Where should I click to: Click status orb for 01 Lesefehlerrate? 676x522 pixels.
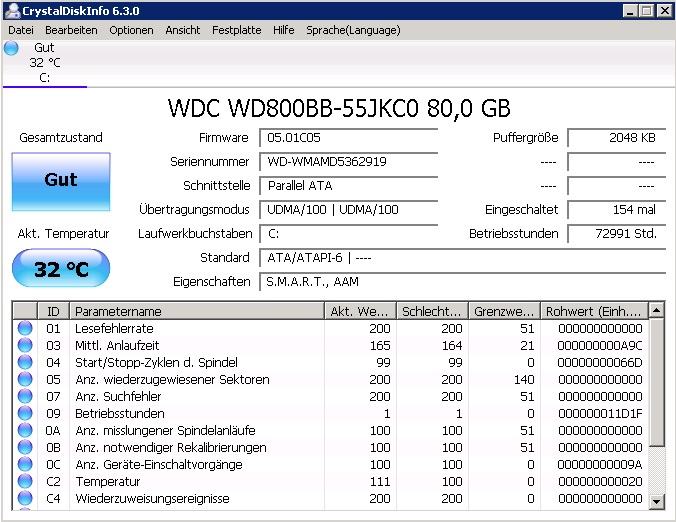click(x=25, y=328)
